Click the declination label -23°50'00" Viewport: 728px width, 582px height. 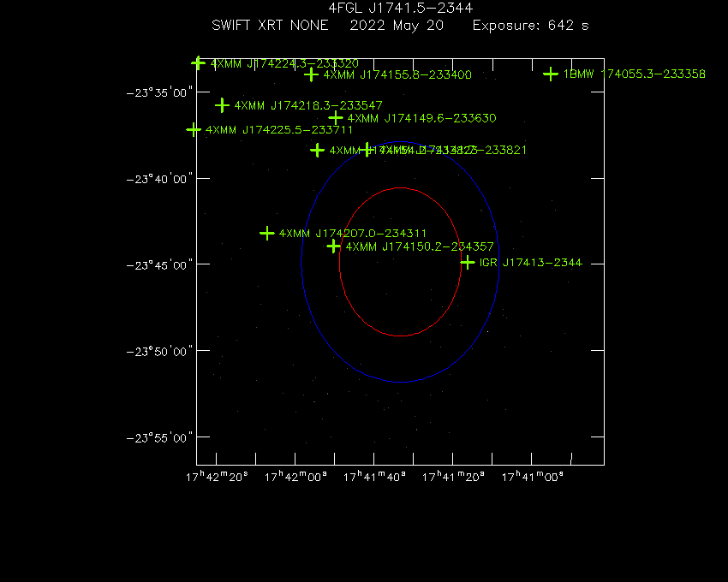(x=159, y=351)
